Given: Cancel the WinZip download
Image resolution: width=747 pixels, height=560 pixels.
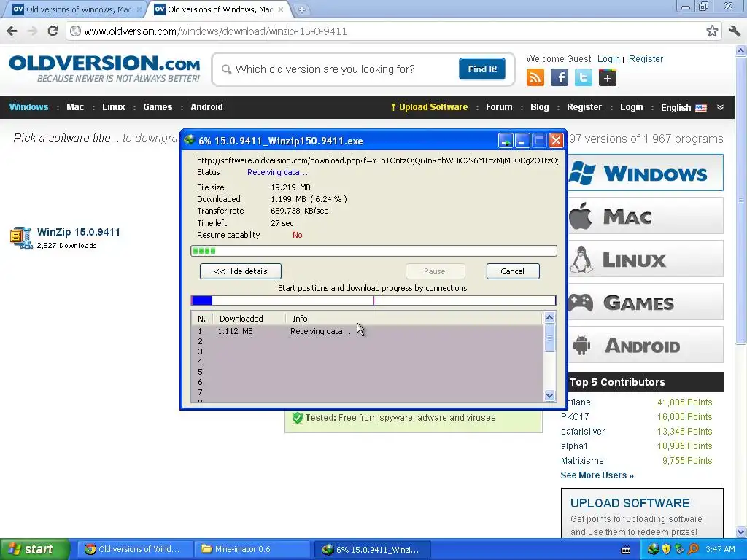Looking at the screenshot, I should click(513, 271).
